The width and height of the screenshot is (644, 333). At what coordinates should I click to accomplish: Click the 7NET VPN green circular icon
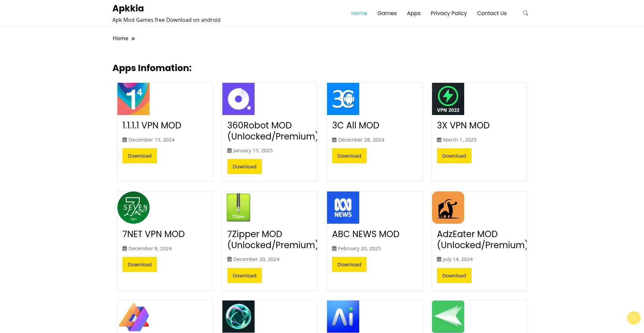coord(133,208)
